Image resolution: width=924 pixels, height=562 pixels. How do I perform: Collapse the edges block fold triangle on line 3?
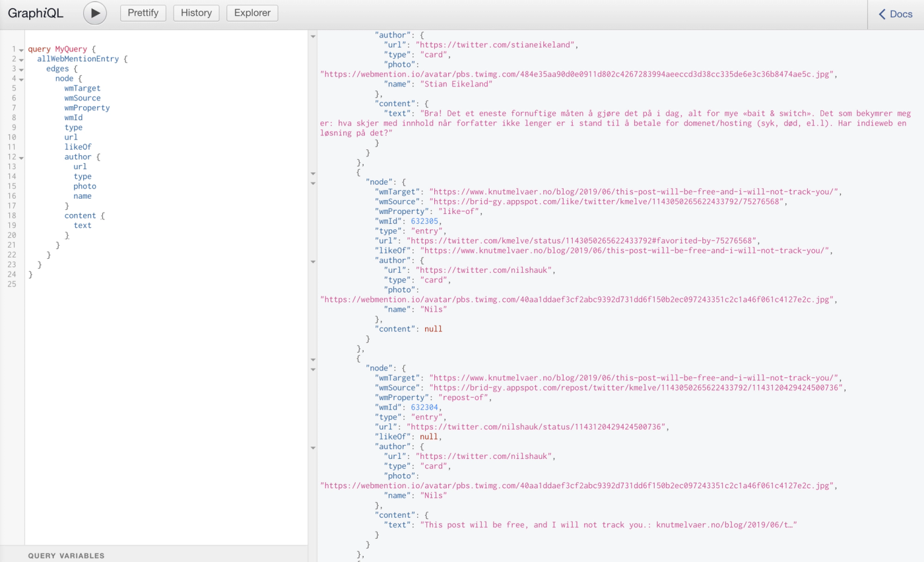(x=20, y=68)
